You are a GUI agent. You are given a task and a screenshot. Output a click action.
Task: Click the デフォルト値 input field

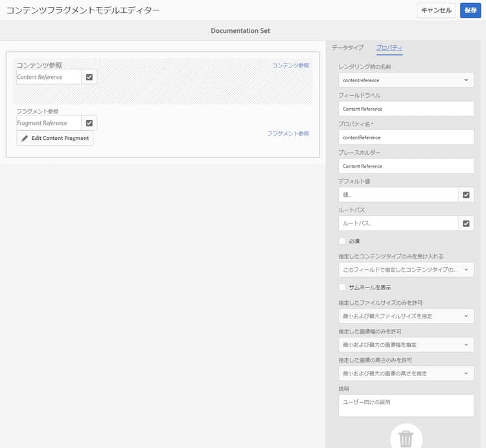click(399, 195)
